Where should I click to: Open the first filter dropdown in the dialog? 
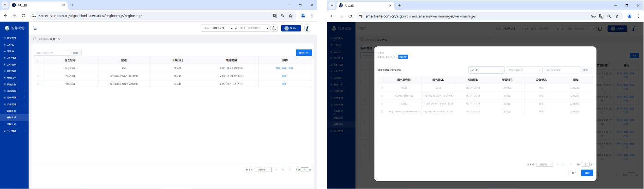(x=486, y=70)
